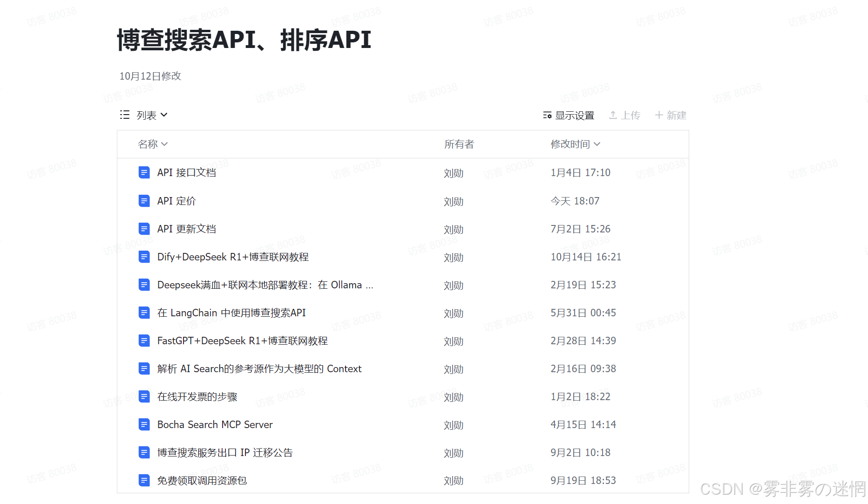Open Bocha Search MCP Server document
Image resolution: width=868 pixels, height=504 pixels.
pyautogui.click(x=215, y=424)
